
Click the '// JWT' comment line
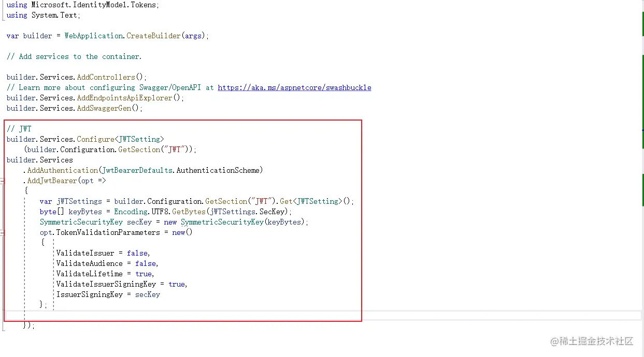[x=19, y=129]
